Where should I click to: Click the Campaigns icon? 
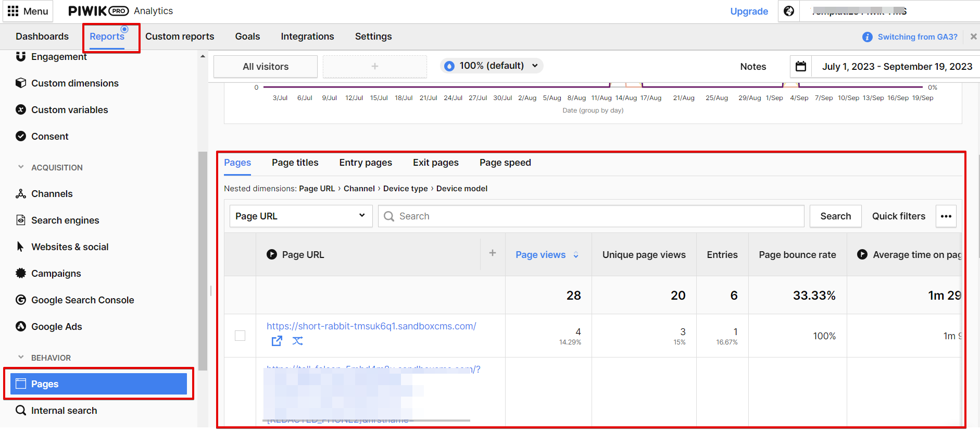21,273
